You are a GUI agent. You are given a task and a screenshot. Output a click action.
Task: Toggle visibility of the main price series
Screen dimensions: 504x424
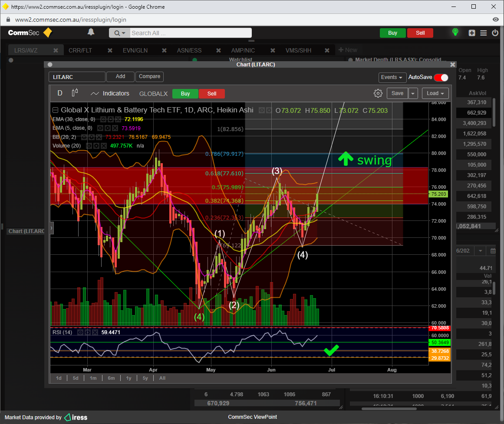coord(262,111)
